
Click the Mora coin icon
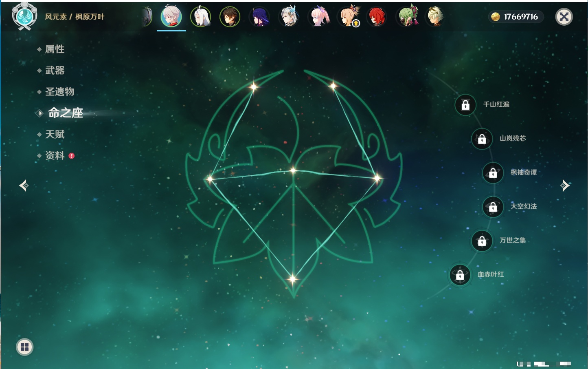[x=496, y=17]
